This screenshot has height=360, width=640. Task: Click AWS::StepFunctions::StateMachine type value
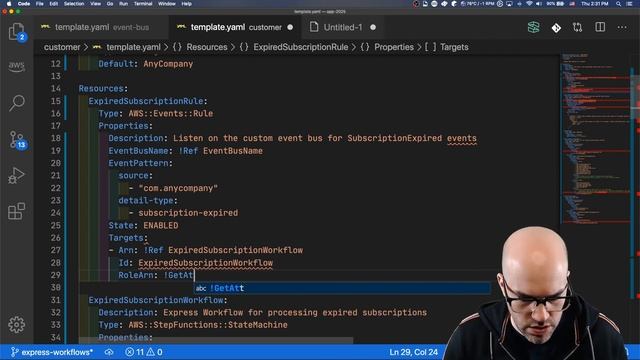click(208, 325)
